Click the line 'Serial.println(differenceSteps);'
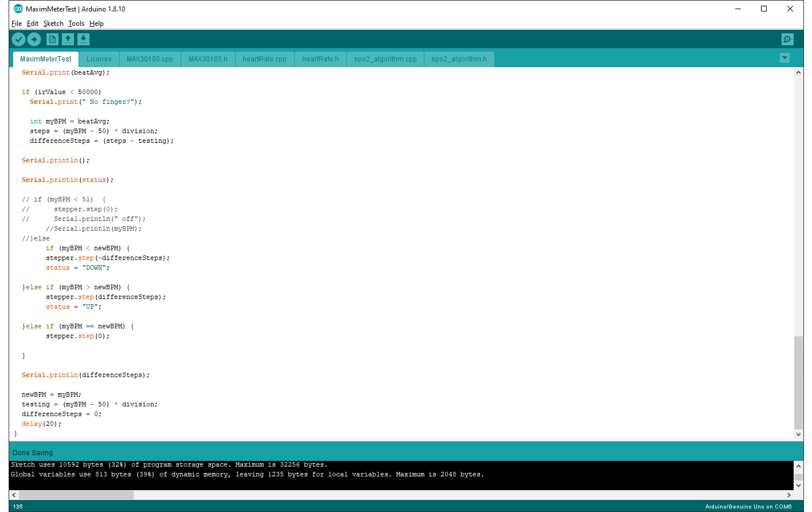The image size is (812, 512). click(85, 375)
